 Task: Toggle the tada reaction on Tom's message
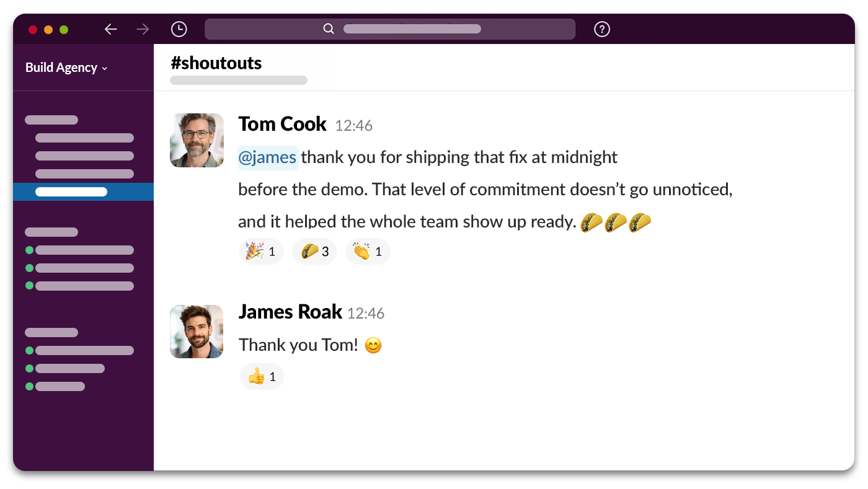tap(260, 251)
